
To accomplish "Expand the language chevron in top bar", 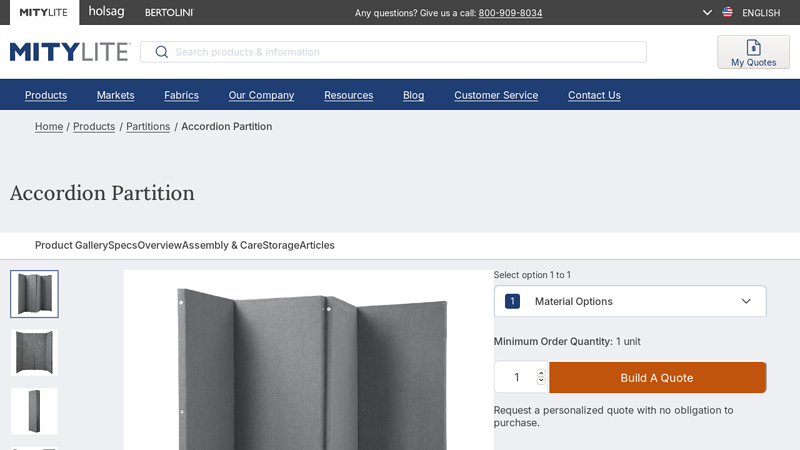I will pos(707,13).
